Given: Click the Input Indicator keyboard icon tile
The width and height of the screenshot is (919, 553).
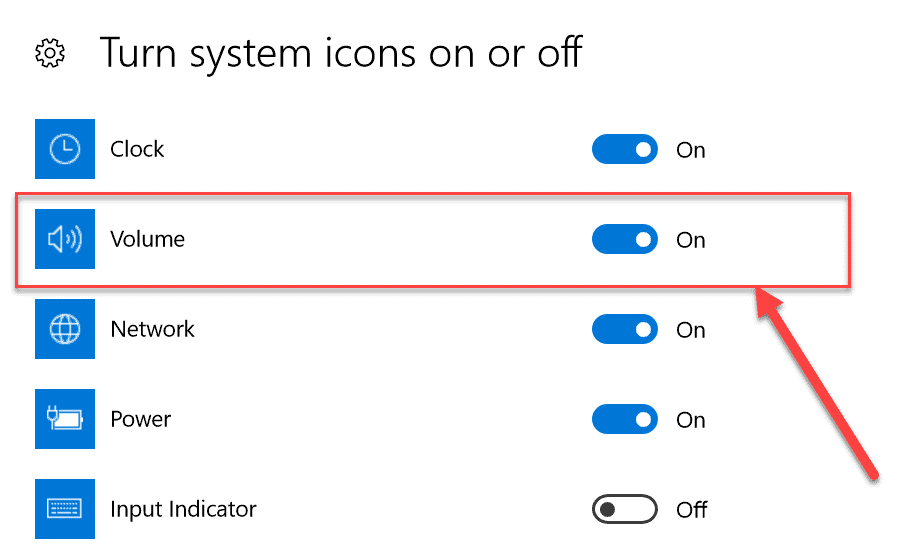Looking at the screenshot, I should (x=65, y=509).
